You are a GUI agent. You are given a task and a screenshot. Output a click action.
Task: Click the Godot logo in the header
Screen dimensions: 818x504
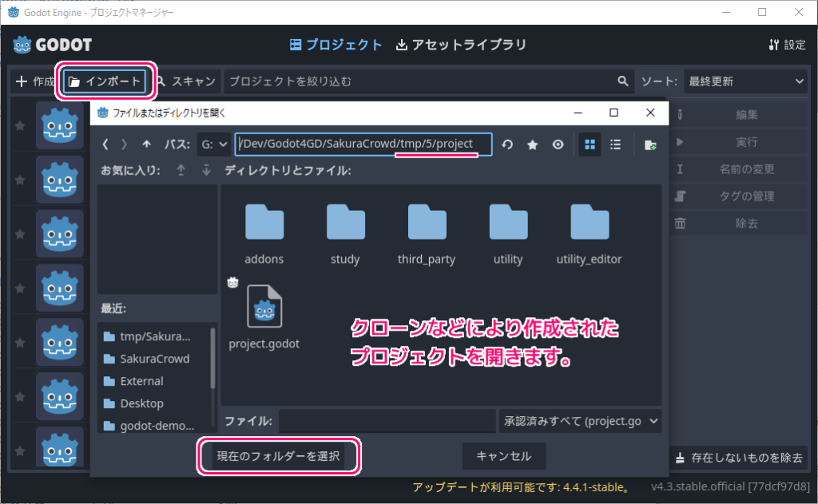point(22,45)
